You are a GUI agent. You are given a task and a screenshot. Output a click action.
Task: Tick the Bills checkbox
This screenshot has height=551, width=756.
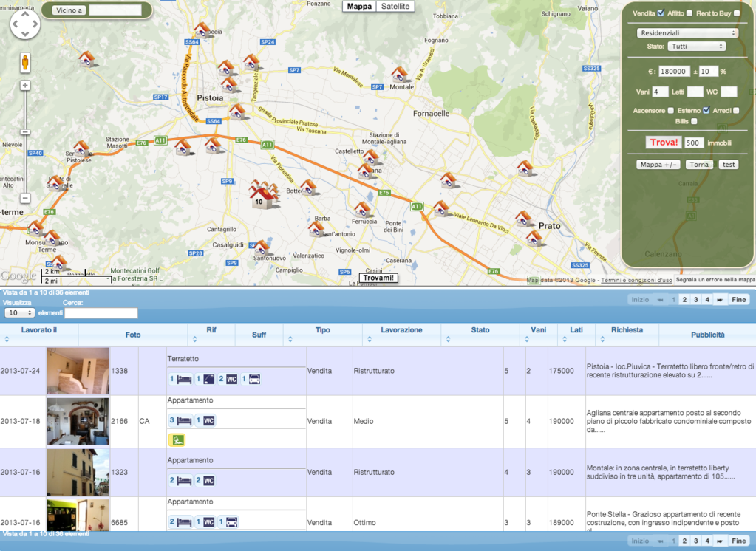pyautogui.click(x=694, y=121)
